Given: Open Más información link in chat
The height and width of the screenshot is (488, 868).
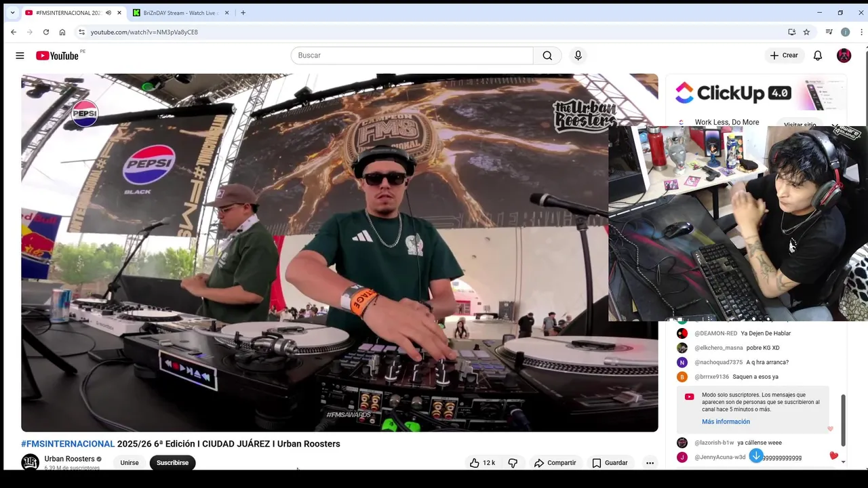Looking at the screenshot, I should tap(726, 422).
